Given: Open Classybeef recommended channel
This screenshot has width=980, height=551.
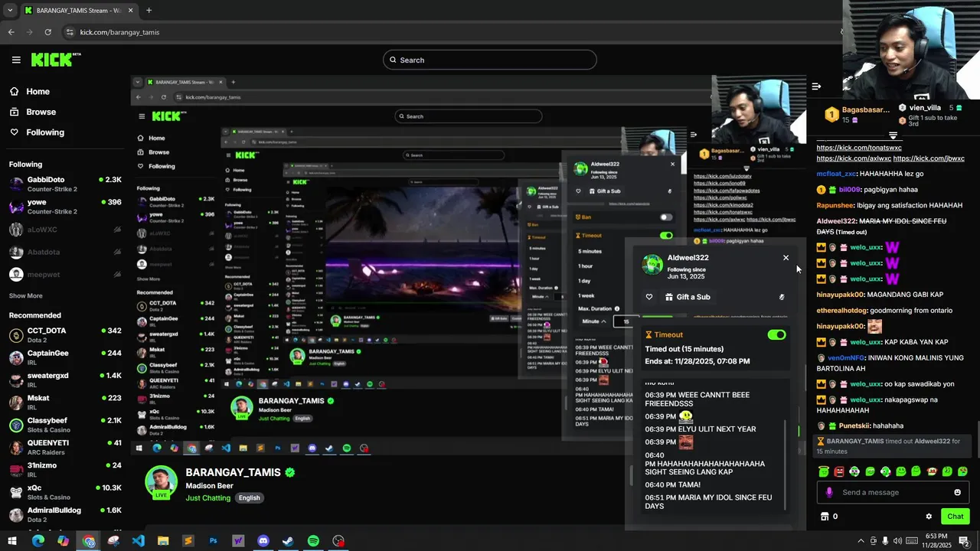Looking at the screenshot, I should pyautogui.click(x=65, y=425).
